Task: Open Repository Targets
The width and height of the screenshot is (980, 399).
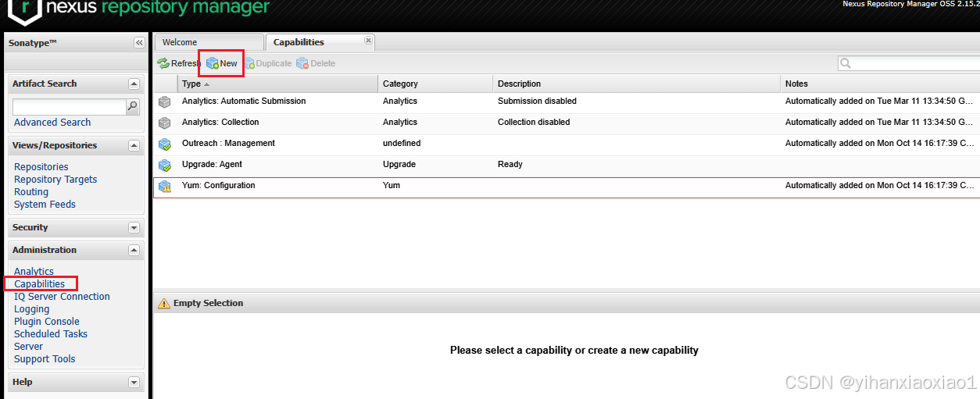Action: (55, 180)
